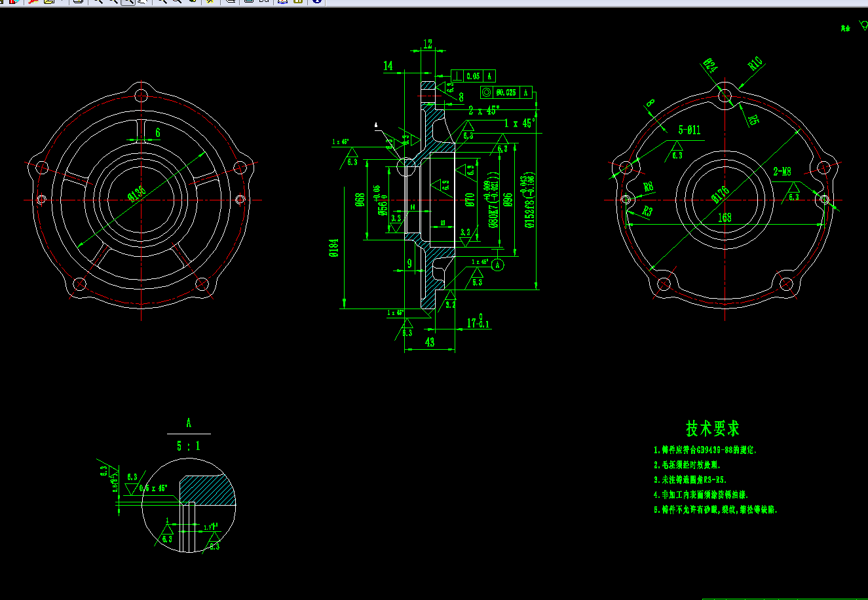Select the Ø135 diameter dimension text

point(138,195)
